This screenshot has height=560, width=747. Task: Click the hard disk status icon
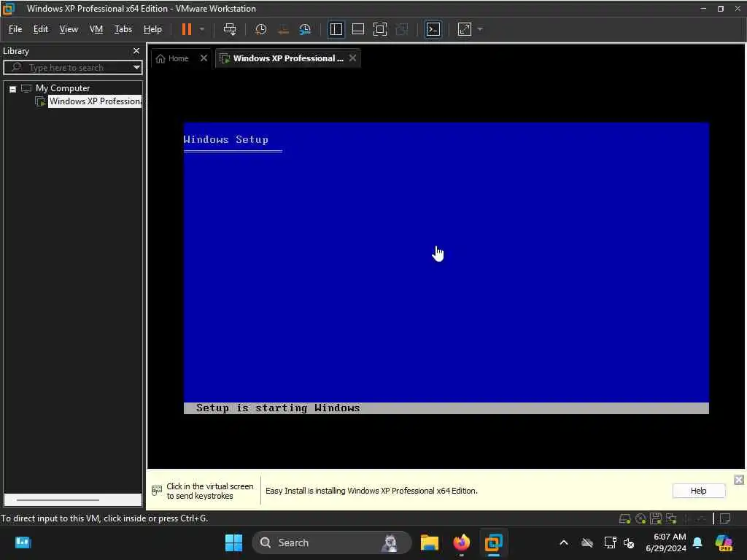point(624,519)
